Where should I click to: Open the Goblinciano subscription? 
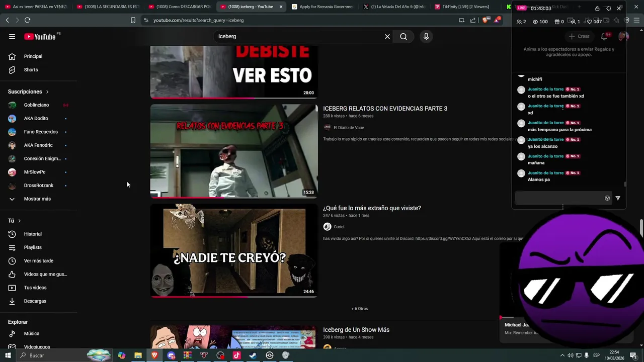coord(36,105)
